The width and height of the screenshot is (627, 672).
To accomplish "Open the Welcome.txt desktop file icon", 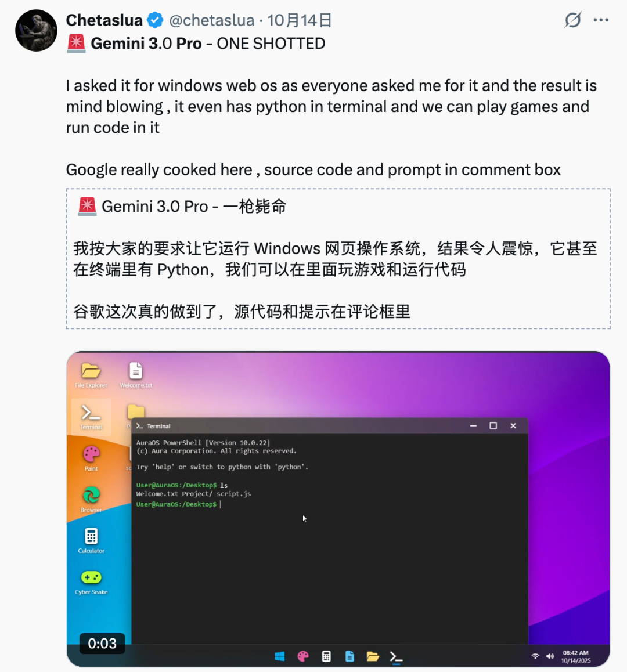I will point(136,375).
